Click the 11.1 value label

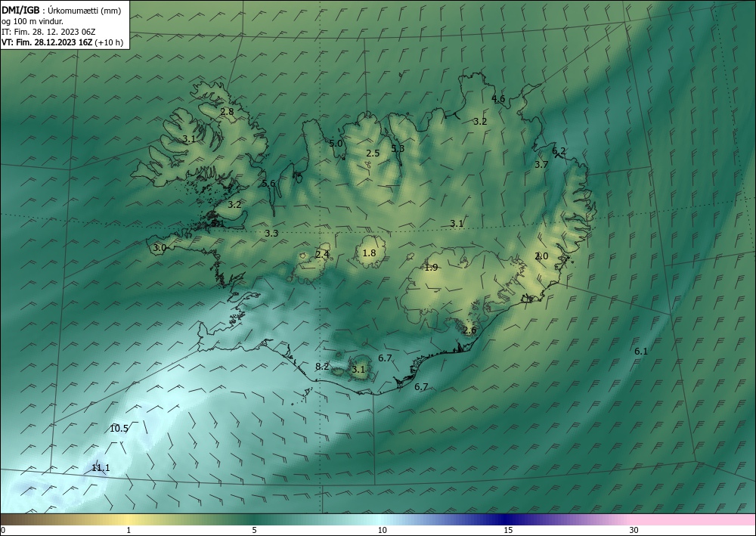[x=101, y=467]
